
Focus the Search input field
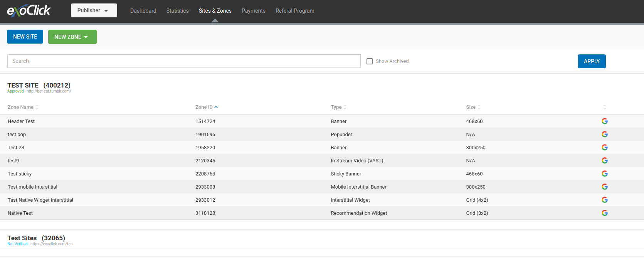184,61
